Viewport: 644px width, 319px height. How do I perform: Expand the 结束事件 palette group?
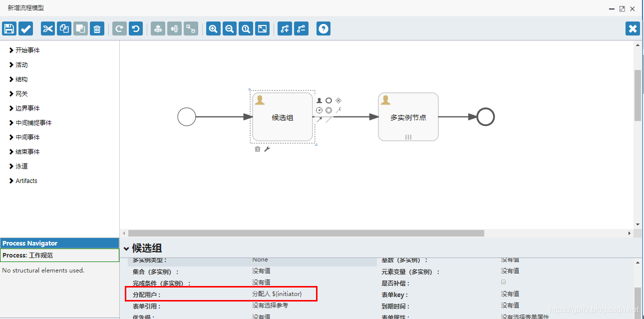coord(24,151)
